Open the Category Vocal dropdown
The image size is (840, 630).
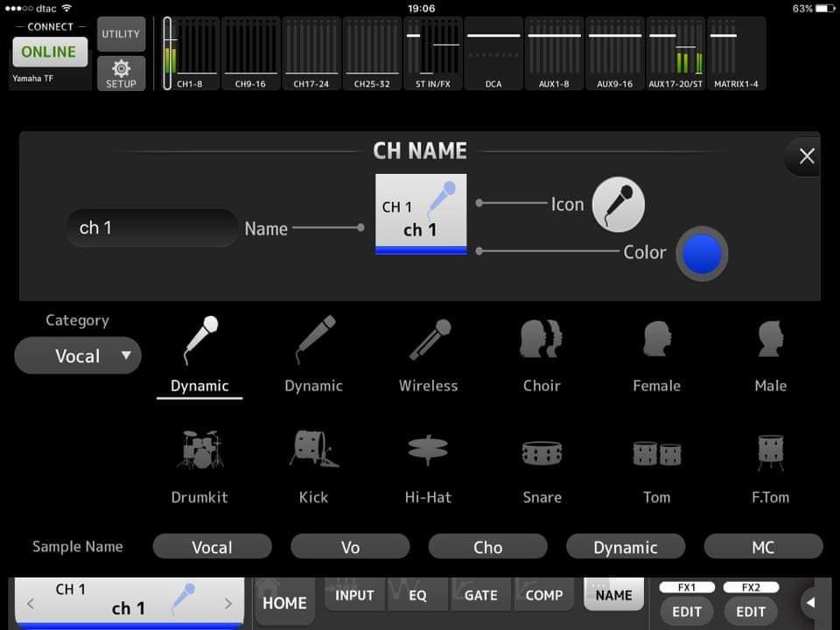tap(78, 356)
